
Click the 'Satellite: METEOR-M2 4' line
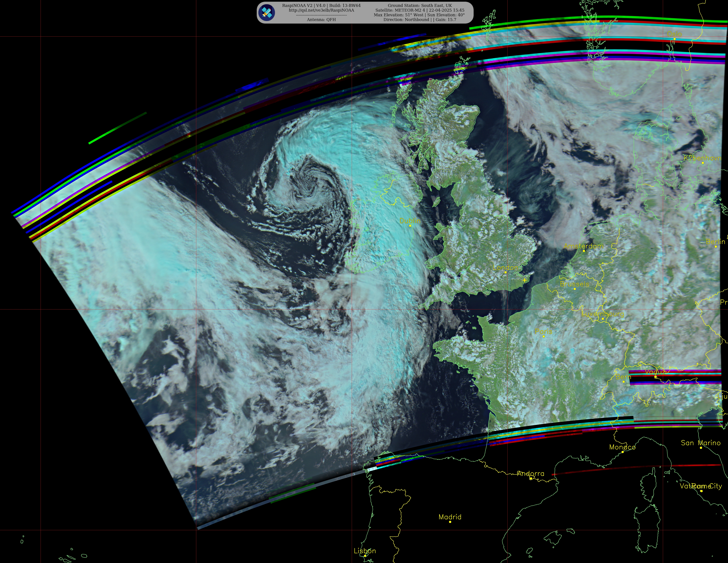[420, 10]
